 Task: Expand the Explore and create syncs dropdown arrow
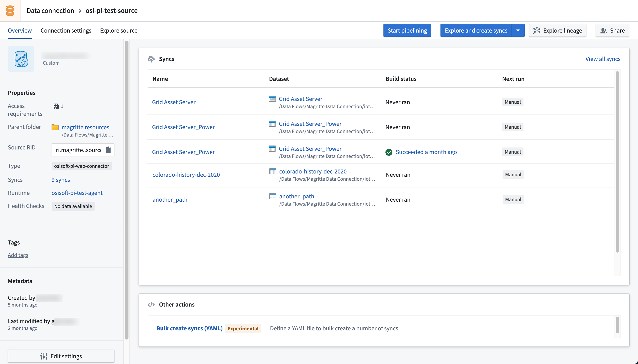click(518, 31)
